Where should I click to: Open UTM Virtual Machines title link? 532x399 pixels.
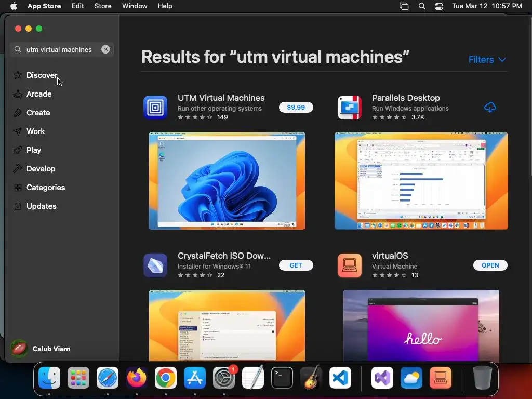(x=221, y=98)
